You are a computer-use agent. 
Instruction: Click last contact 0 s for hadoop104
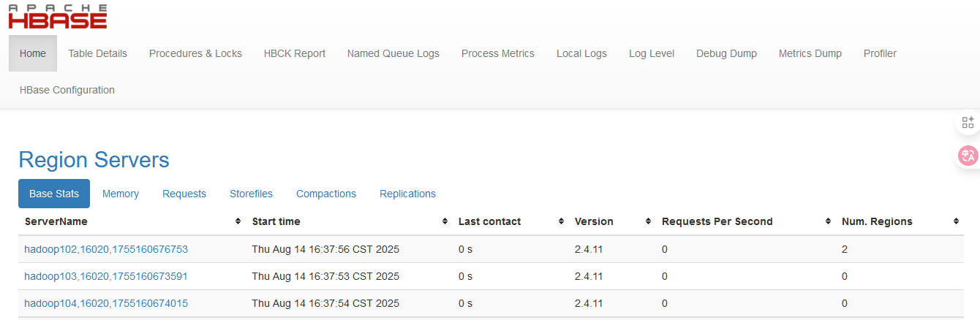[x=465, y=303]
